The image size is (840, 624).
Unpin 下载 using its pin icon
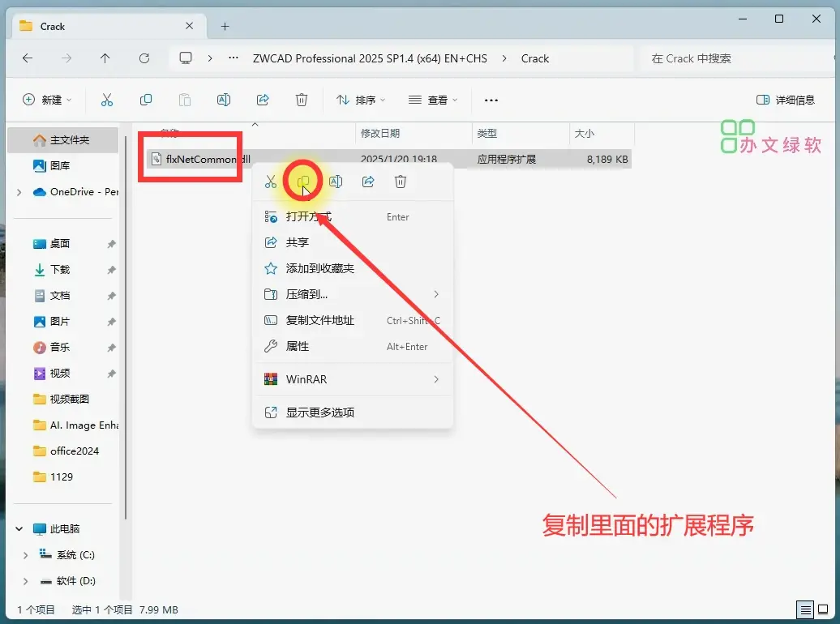[111, 269]
